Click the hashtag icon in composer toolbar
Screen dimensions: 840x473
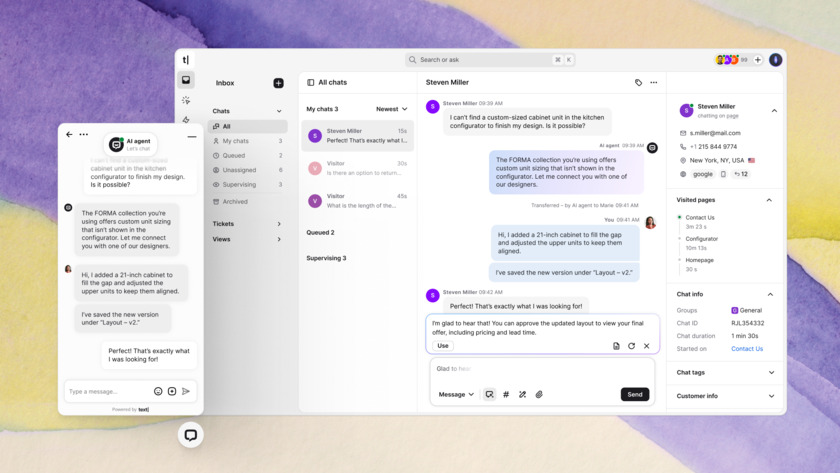pos(506,394)
